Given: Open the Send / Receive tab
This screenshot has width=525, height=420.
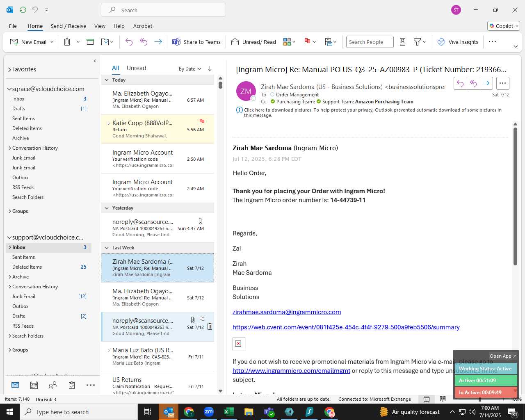Looking at the screenshot, I should click(x=68, y=26).
